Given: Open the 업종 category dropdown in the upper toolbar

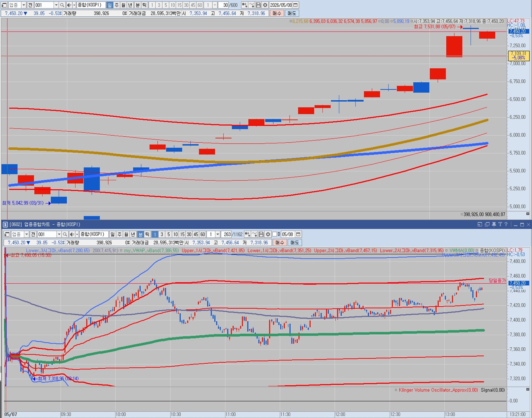Looking at the screenshot, I should click(24, 5).
